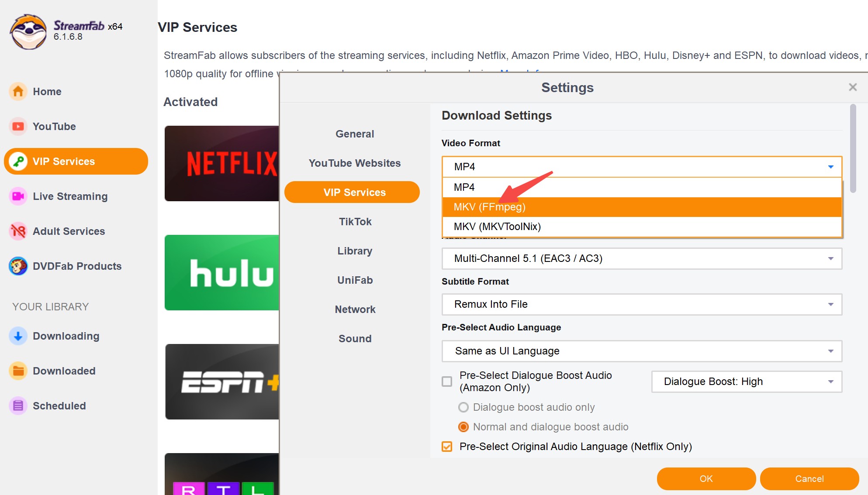Switch to Library settings tab
The width and height of the screenshot is (868, 495).
pos(355,251)
